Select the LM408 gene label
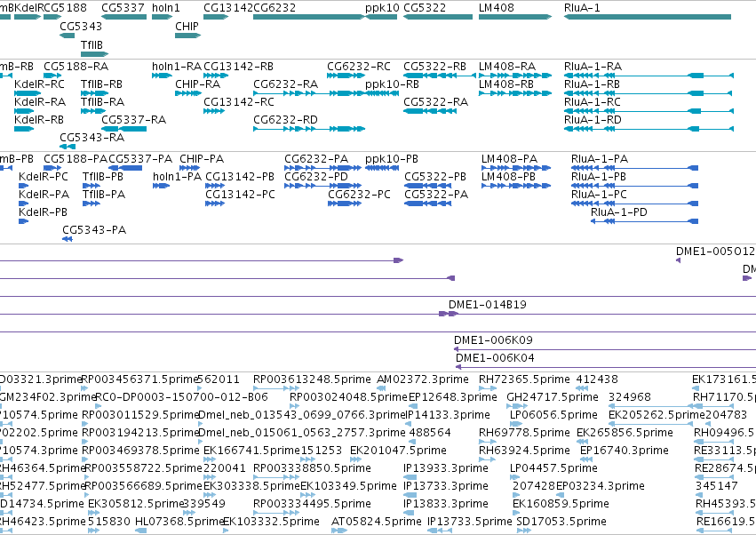 pyautogui.click(x=496, y=8)
